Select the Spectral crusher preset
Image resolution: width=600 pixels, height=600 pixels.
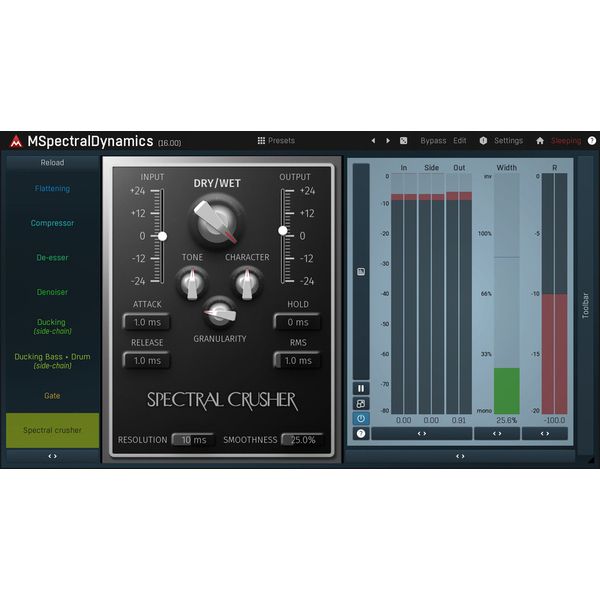52,430
